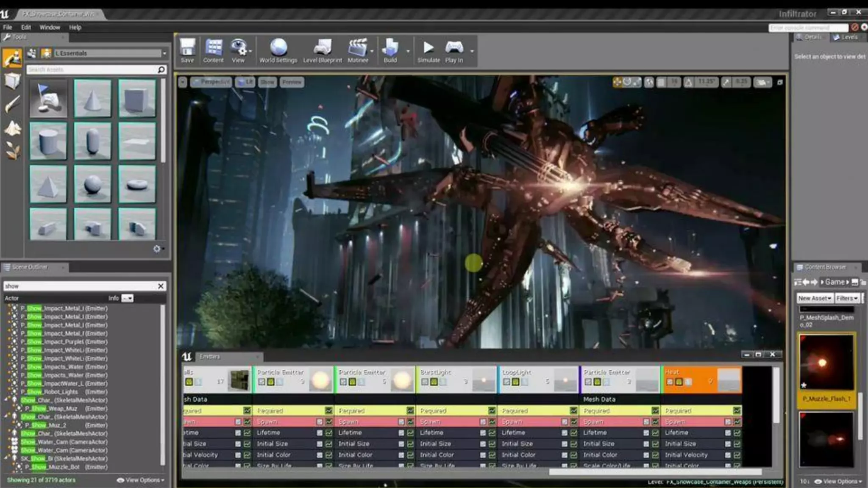
Task: Toggle Lifetime module checkbox on LoopLight emitter
Action: tap(573, 433)
